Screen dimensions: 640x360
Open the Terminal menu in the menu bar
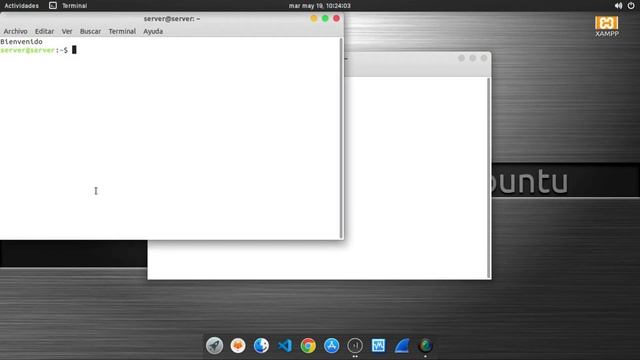(122, 31)
